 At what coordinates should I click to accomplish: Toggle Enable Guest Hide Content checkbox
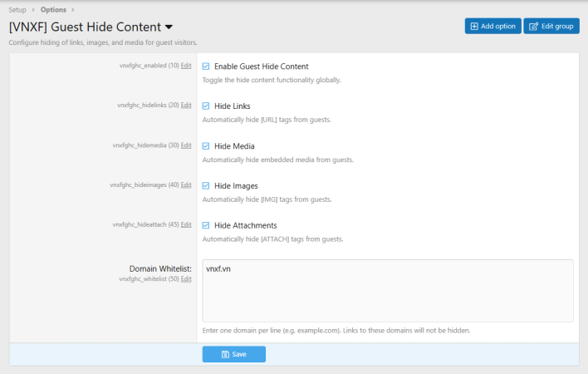[x=206, y=66]
